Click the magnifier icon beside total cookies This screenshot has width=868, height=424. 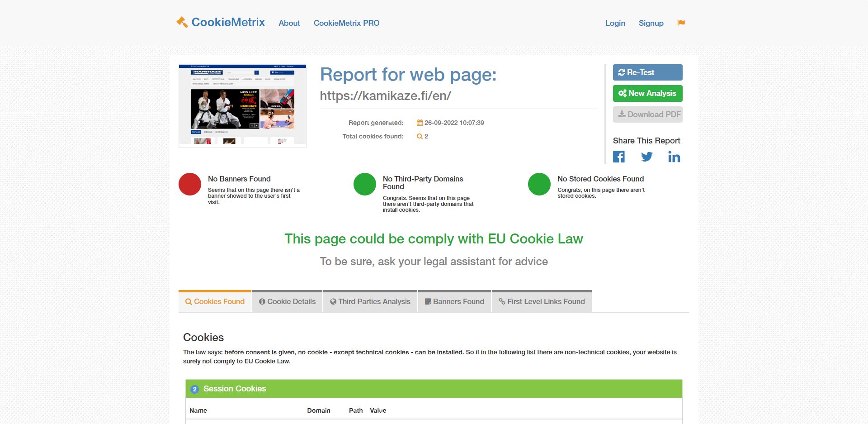(x=420, y=136)
